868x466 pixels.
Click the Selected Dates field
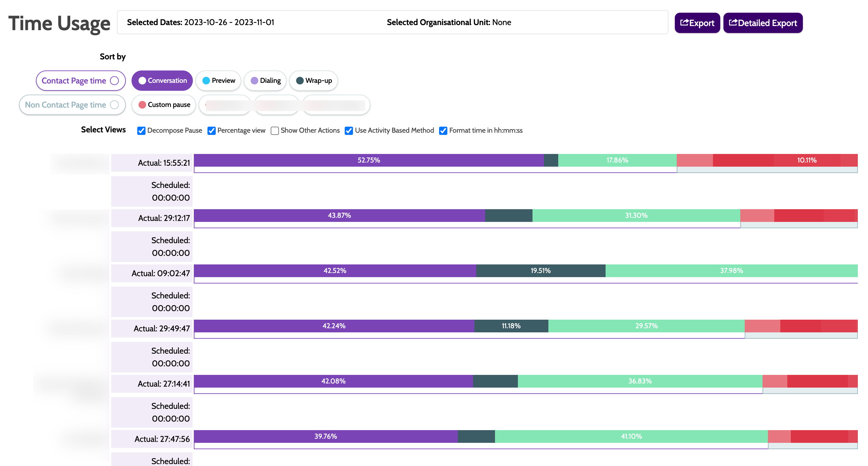point(200,22)
